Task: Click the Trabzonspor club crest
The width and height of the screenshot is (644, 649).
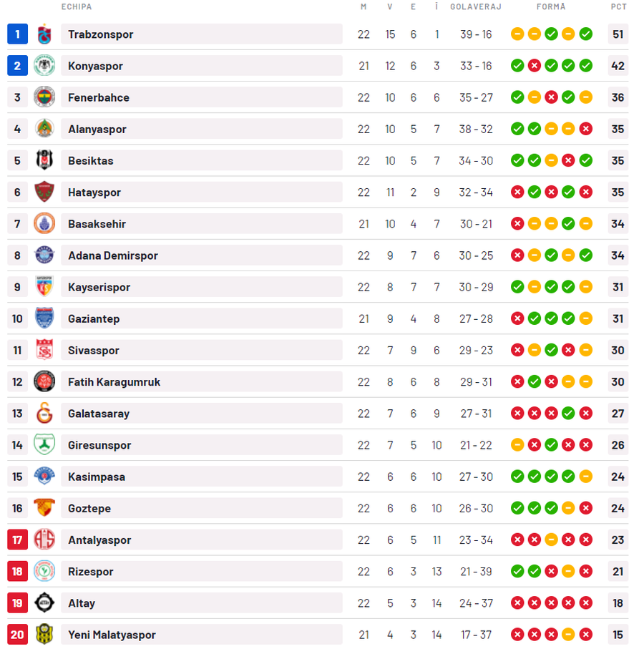Action: click(44, 34)
